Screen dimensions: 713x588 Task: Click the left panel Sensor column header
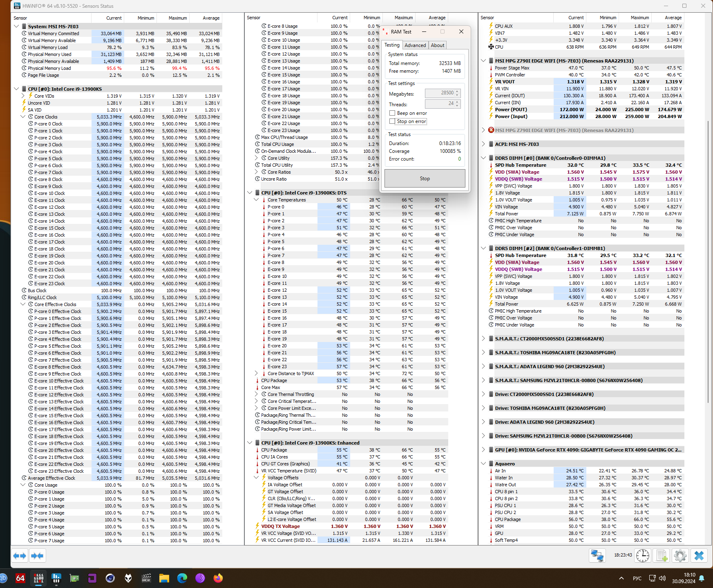coord(51,18)
